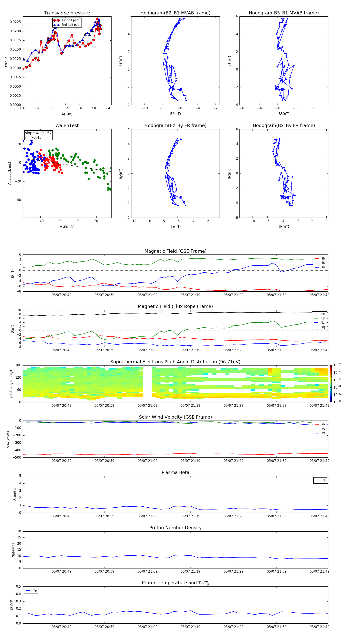Select 'Vx' in the velocity legend
The width and height of the screenshot is (351, 644).
pos(320,424)
